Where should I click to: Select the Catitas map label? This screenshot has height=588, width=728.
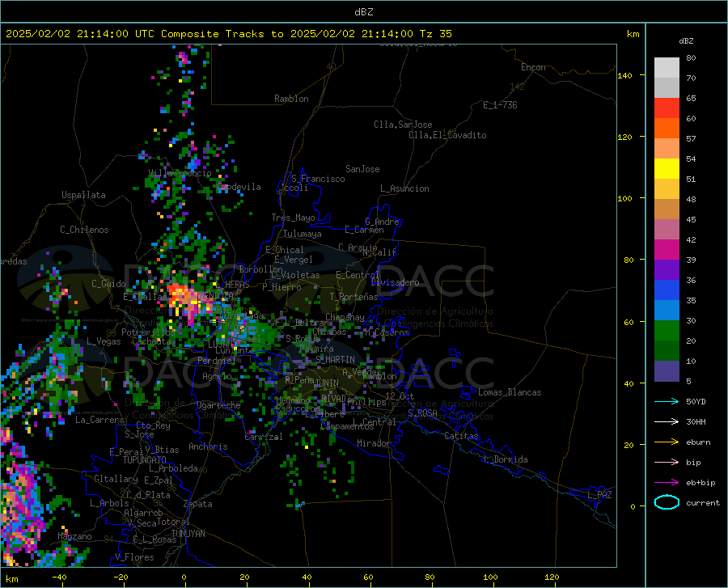[x=462, y=436]
